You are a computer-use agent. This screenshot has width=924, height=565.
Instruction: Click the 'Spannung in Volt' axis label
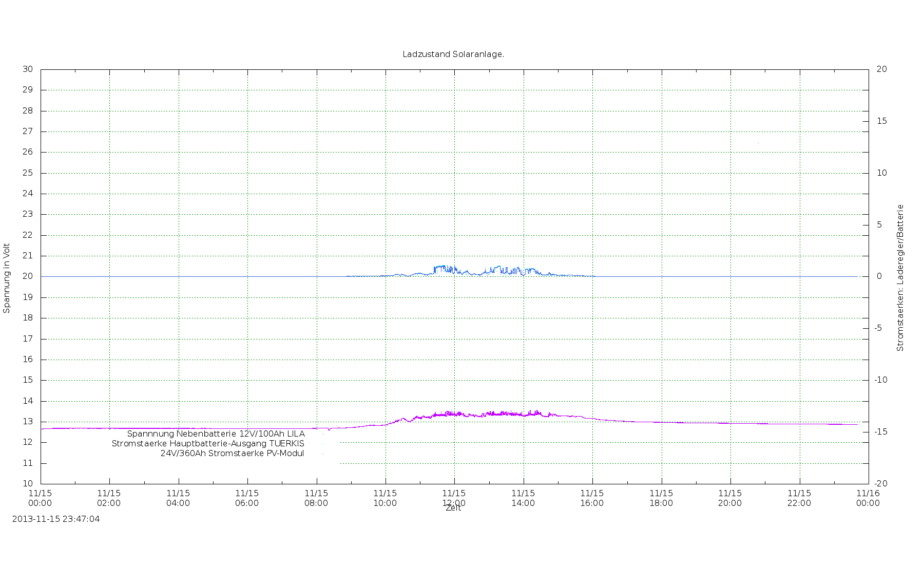[x=7, y=278]
